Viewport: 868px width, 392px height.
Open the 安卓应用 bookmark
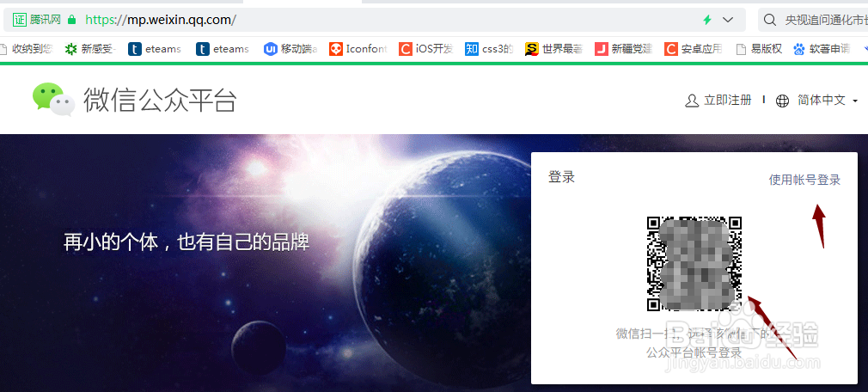694,49
